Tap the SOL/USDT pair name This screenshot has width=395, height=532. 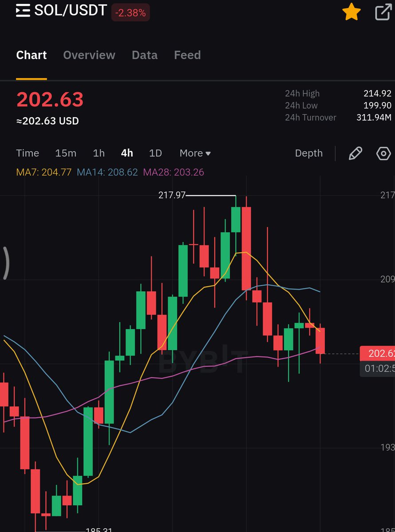(71, 11)
